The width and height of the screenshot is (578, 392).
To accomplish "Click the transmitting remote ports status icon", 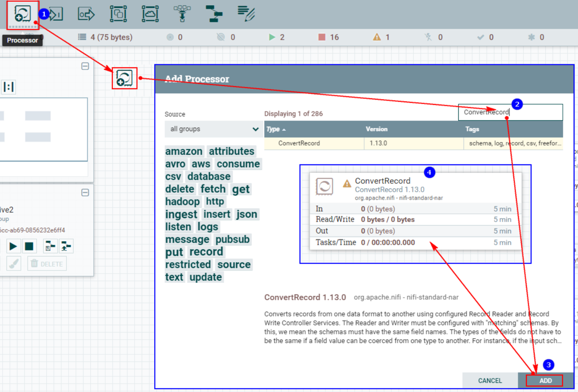I will pos(170,37).
